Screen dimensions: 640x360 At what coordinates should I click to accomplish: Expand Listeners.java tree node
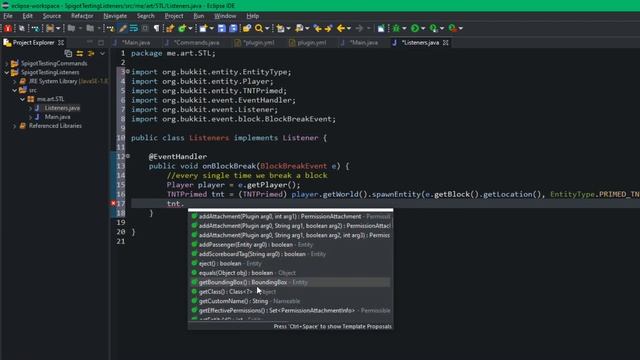coord(30,108)
